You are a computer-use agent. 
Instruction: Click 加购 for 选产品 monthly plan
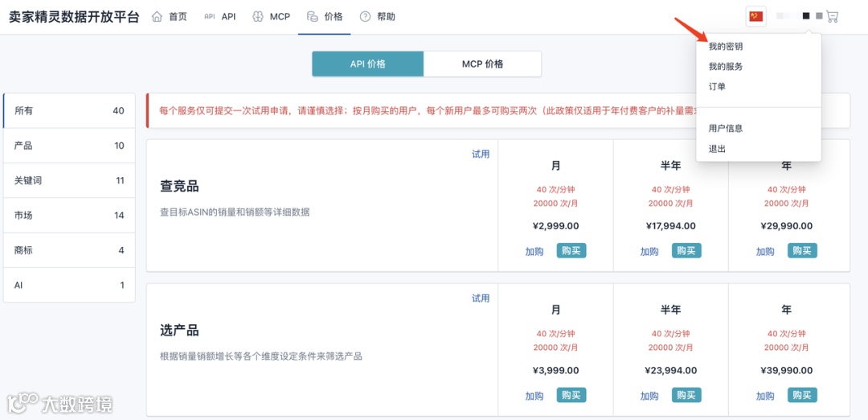coord(534,396)
